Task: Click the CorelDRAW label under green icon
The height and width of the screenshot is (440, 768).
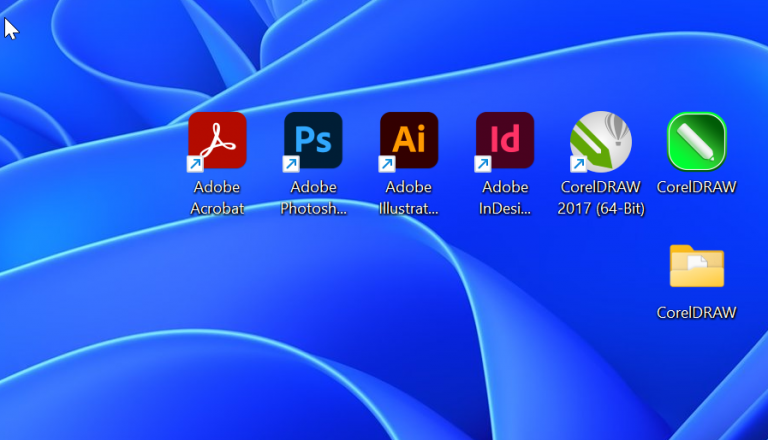Action: pyautogui.click(x=696, y=187)
